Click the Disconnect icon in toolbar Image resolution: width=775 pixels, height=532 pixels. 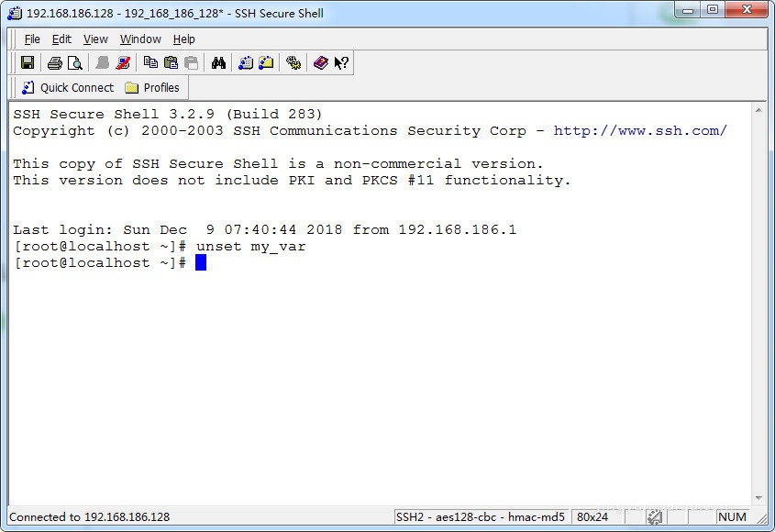(x=124, y=63)
